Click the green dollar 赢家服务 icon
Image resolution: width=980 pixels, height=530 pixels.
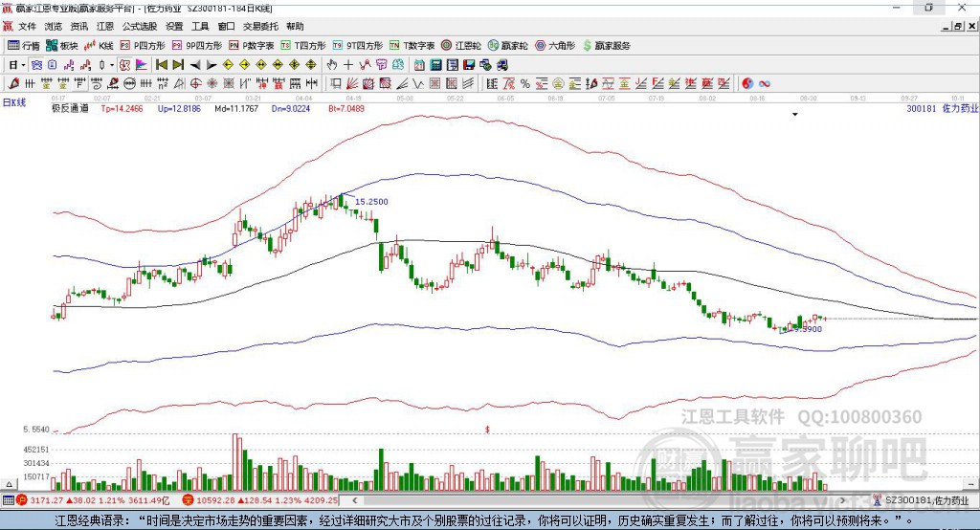[x=606, y=45]
